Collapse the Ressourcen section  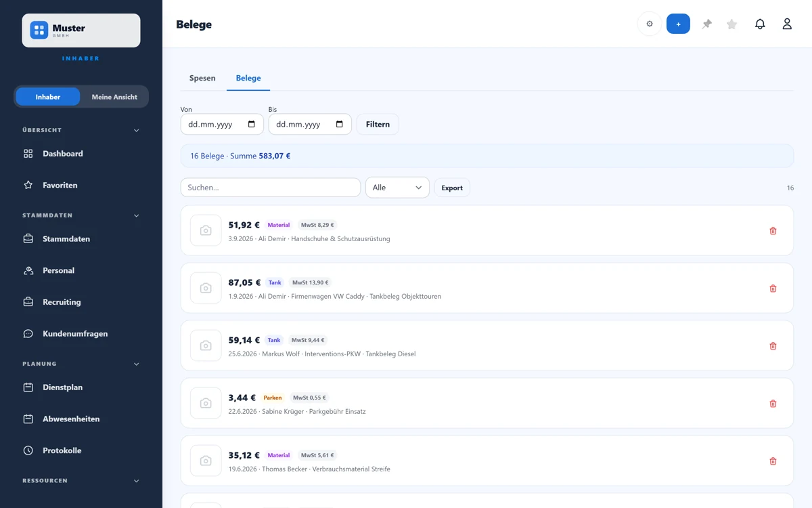[136, 481]
